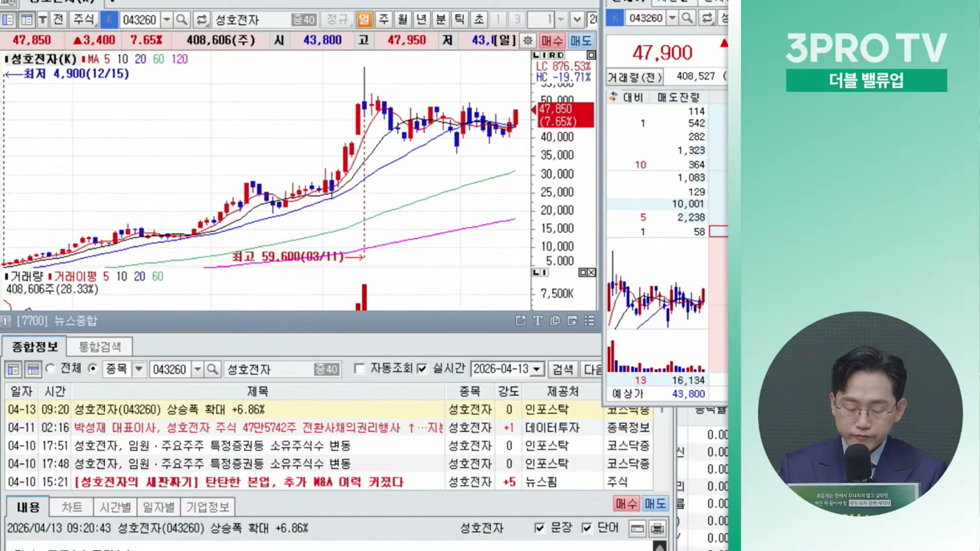980x551 pixels.
Task: Uncheck the 실시간 checkbox
Action: coord(422,369)
